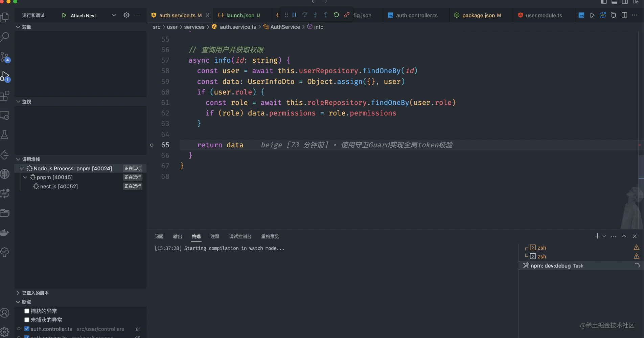This screenshot has height=338, width=644.
Task: Disconnect the debugger with the plug icon
Action: tap(347, 15)
